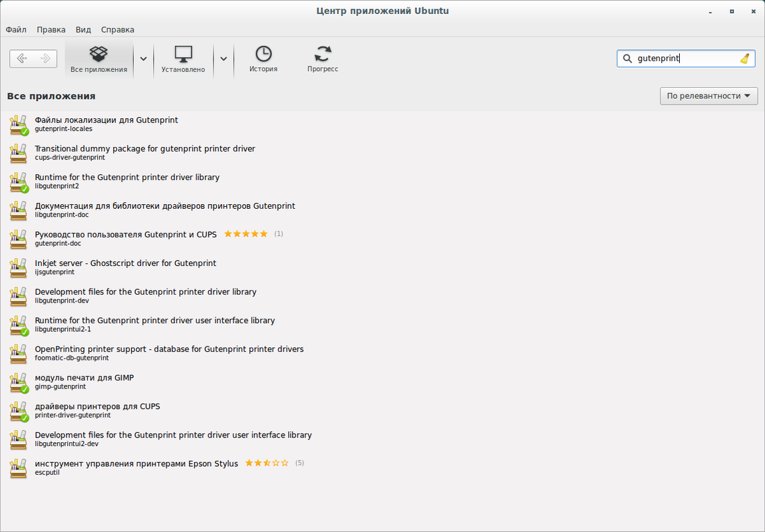Click the gutenprint-locales package icon

pos(19,125)
